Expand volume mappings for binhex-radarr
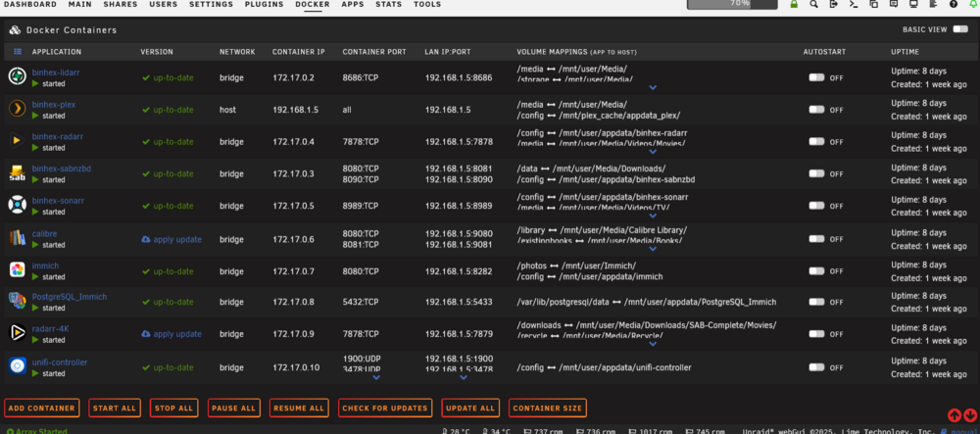The height and width of the screenshot is (434, 980). click(x=653, y=152)
